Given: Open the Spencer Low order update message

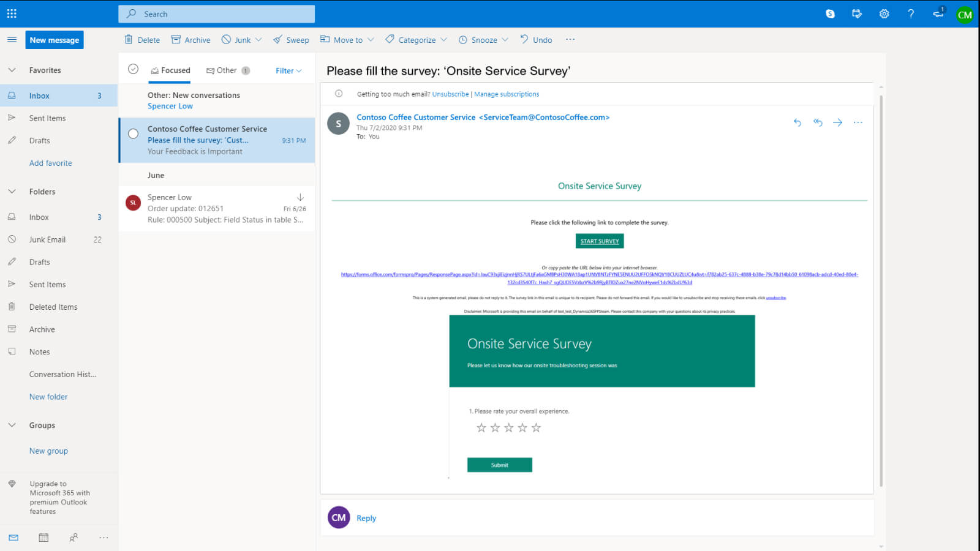Looking at the screenshot, I should (x=217, y=209).
